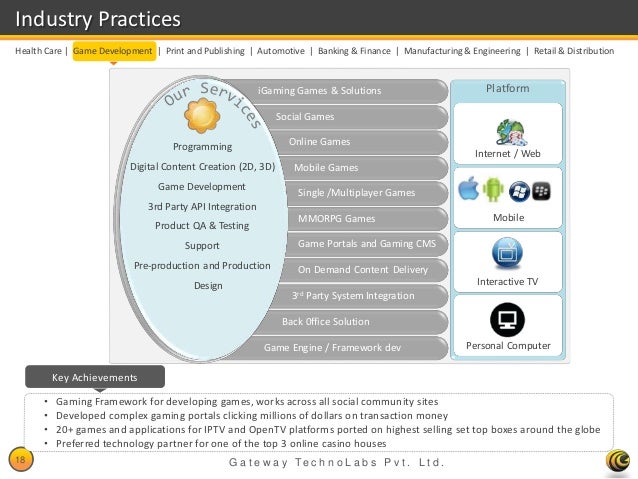Open the Automotive tab
The height and width of the screenshot is (479, 638).
(281, 51)
